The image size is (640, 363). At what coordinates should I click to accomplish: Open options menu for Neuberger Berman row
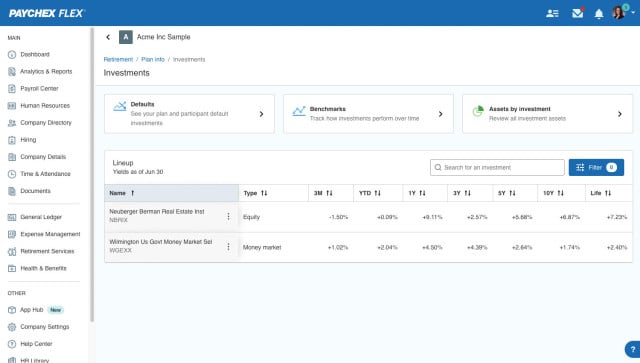point(228,216)
